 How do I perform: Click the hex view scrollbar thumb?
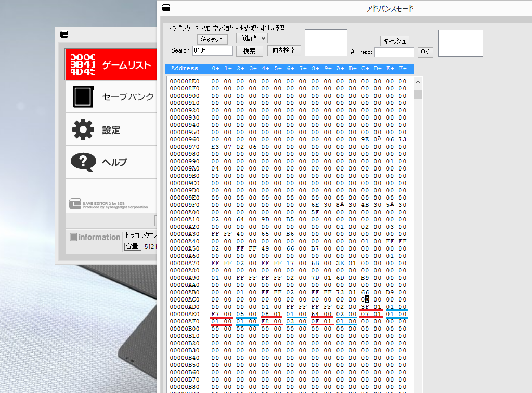tap(418, 94)
